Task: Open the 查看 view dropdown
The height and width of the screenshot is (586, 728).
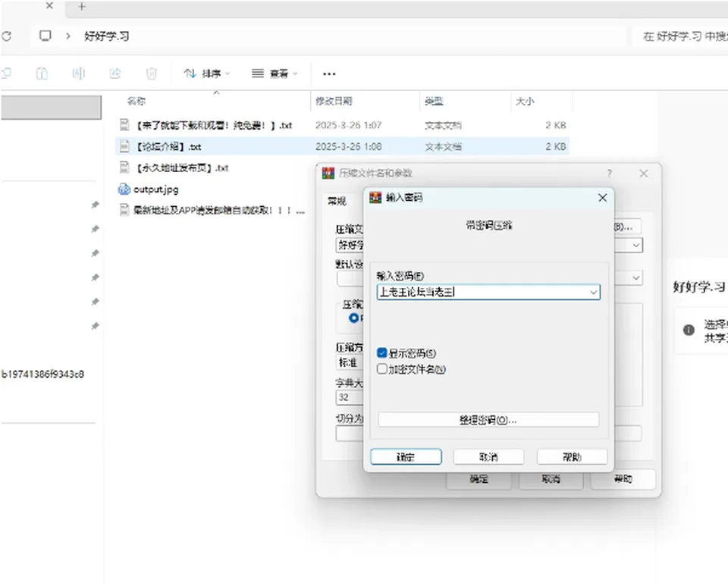Action: (275, 74)
